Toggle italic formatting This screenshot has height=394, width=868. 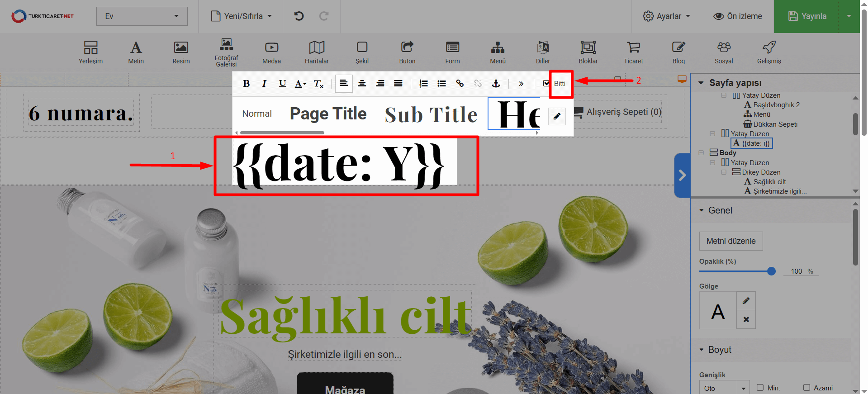point(264,84)
